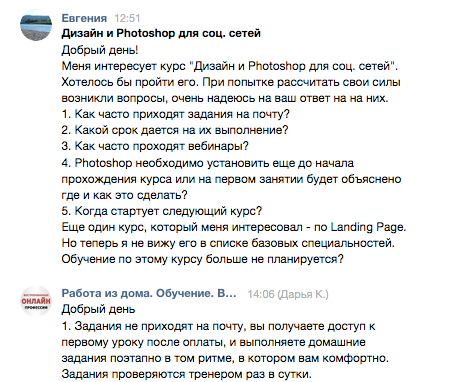The image size is (474, 382).
Task: Open Евгения's round profile avatar
Action: [x=36, y=25]
